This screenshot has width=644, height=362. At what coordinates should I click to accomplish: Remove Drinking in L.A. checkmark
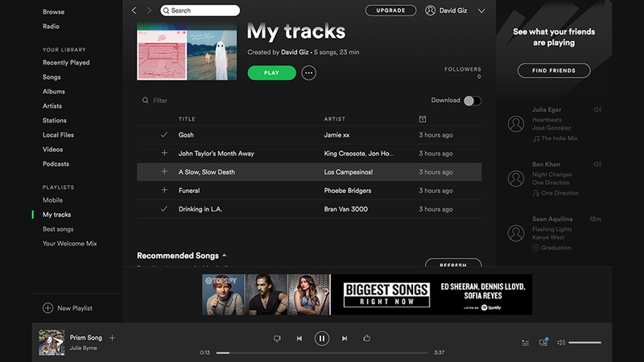point(164,209)
